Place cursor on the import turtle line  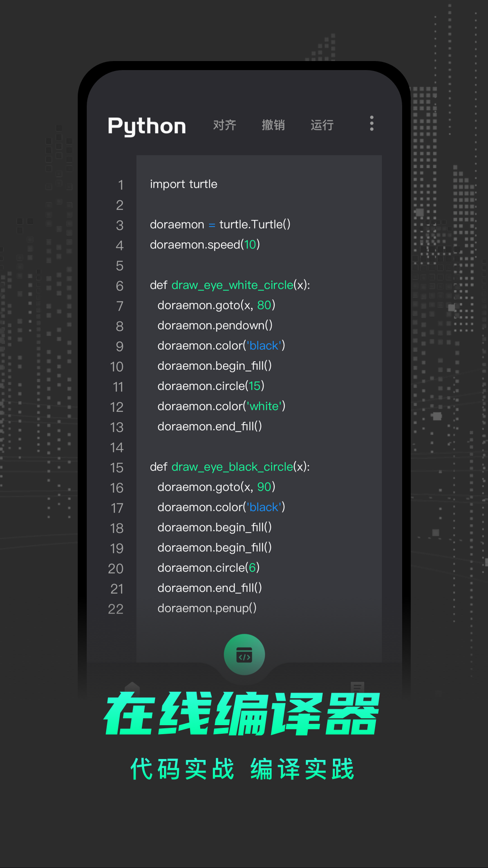click(183, 184)
